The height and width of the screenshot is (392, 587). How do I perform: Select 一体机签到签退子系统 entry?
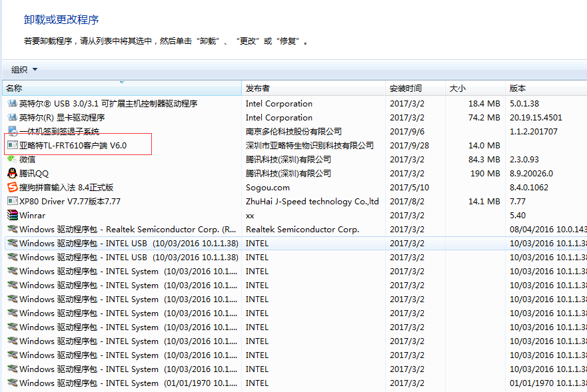pyautogui.click(x=59, y=131)
